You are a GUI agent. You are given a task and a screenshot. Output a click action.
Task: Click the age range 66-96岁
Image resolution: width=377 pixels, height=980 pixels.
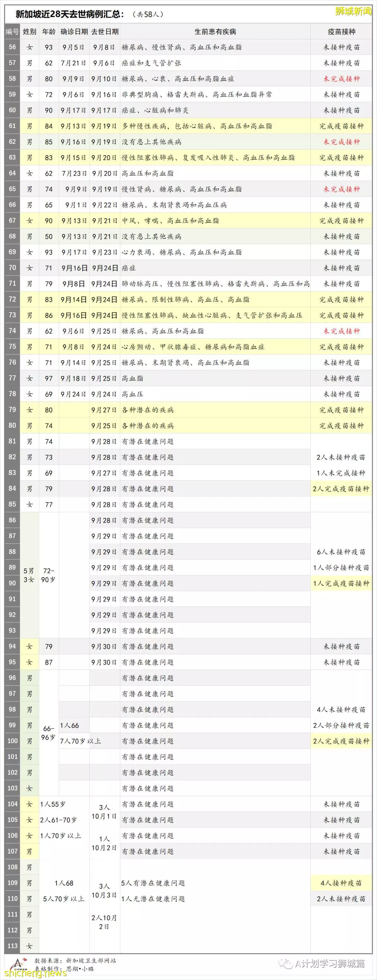point(49,733)
